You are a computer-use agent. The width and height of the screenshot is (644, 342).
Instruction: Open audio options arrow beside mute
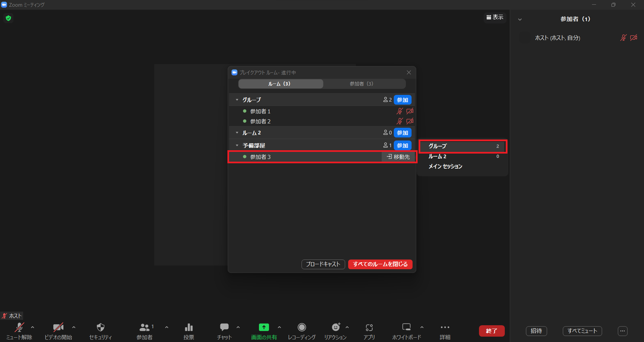(x=33, y=327)
